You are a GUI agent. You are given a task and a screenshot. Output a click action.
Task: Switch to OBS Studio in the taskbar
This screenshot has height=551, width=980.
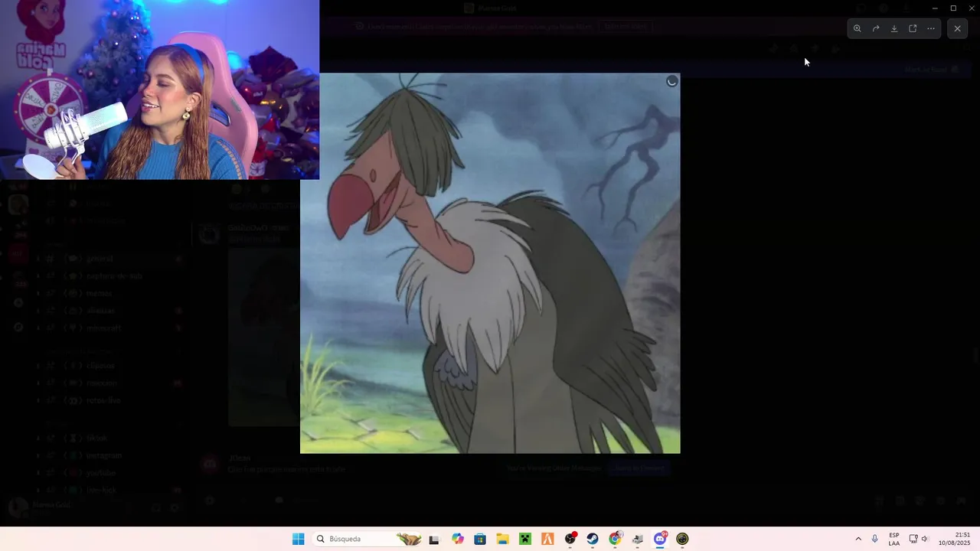point(570,539)
